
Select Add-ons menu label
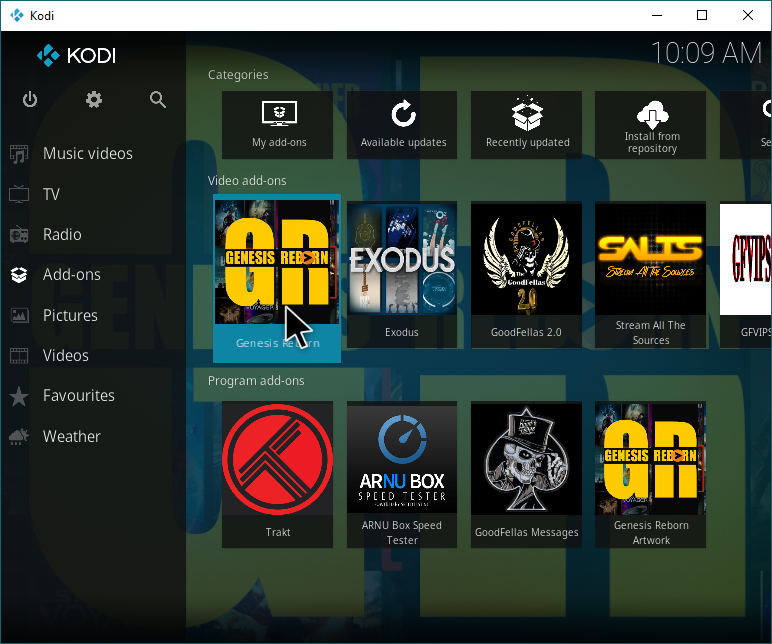72,275
